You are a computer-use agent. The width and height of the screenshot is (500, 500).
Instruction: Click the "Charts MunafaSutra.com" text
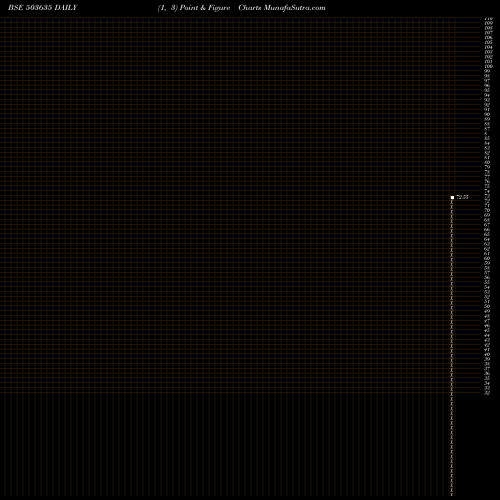pyautogui.click(x=282, y=8)
